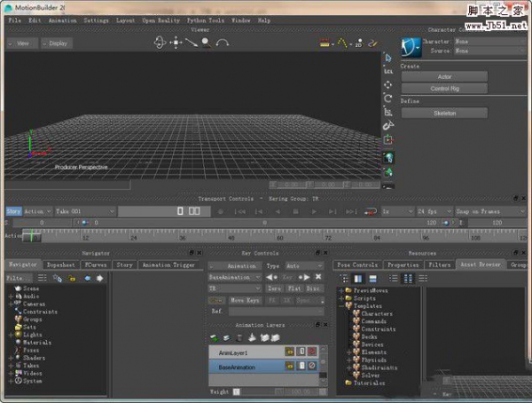Toggle the loop playback icon
Image resolution: width=532 pixels, height=403 pixels.
370,211
